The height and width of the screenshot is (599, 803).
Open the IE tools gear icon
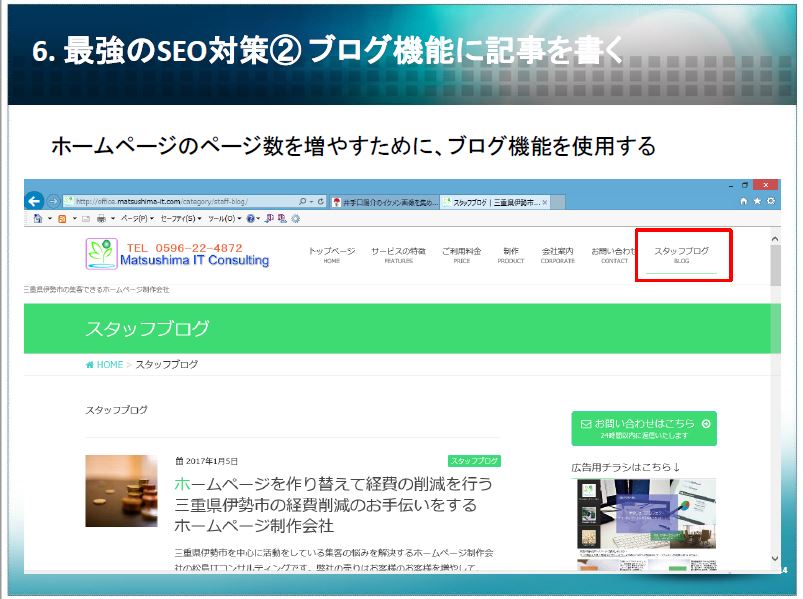pos(770,201)
